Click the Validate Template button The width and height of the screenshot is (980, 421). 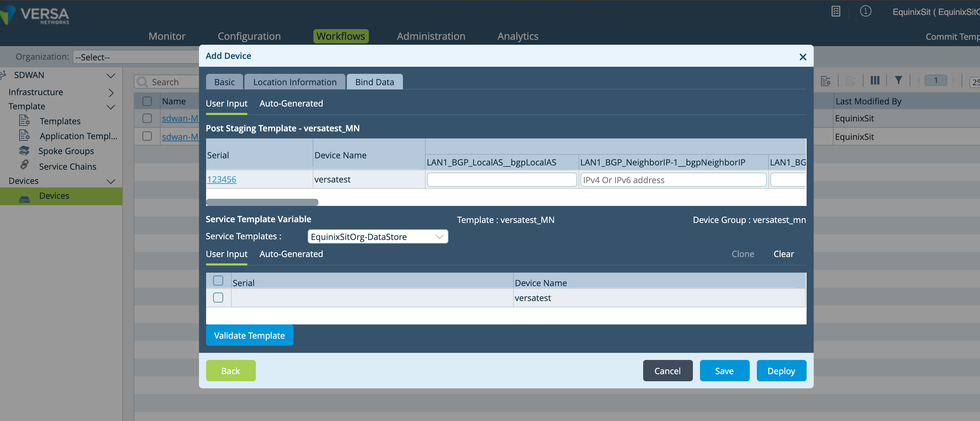tap(249, 335)
